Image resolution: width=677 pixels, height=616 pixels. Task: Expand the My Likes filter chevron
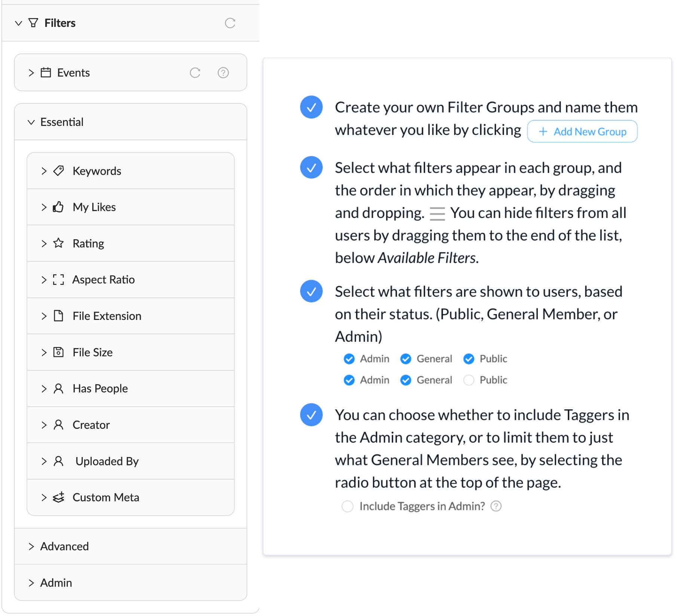click(44, 207)
